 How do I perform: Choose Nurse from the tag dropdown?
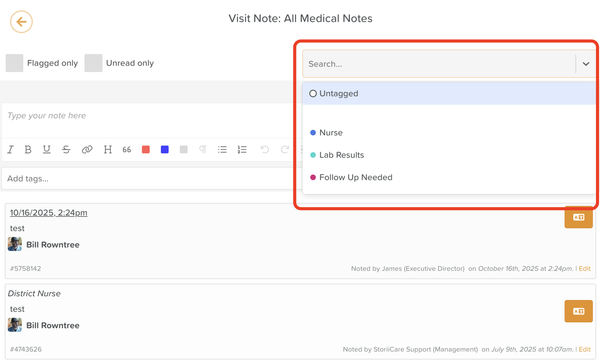pyautogui.click(x=331, y=133)
